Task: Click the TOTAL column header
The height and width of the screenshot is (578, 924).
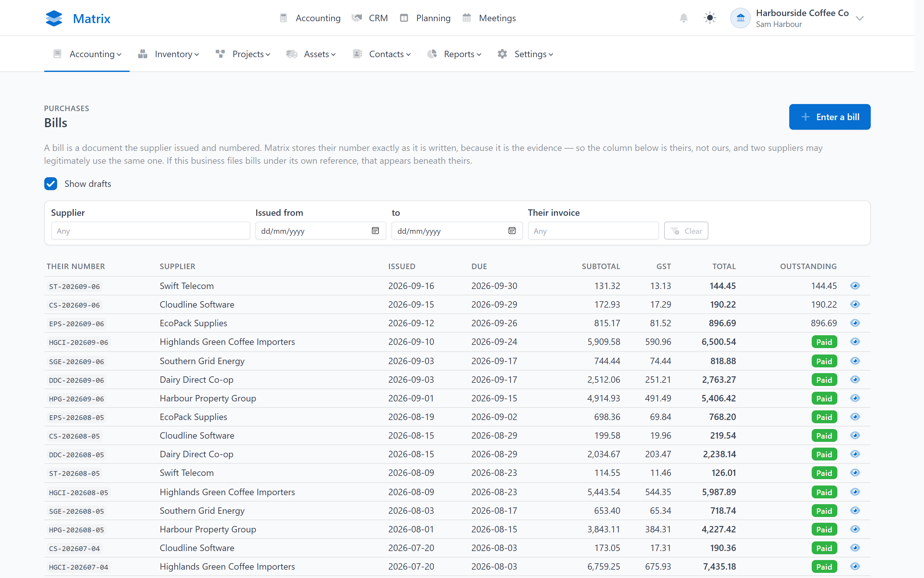Action: click(x=724, y=267)
